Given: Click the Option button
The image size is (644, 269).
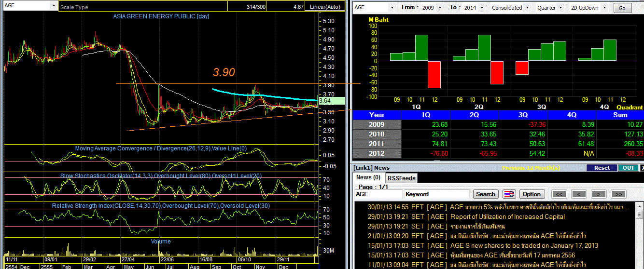Looking at the screenshot, I should [x=532, y=194].
